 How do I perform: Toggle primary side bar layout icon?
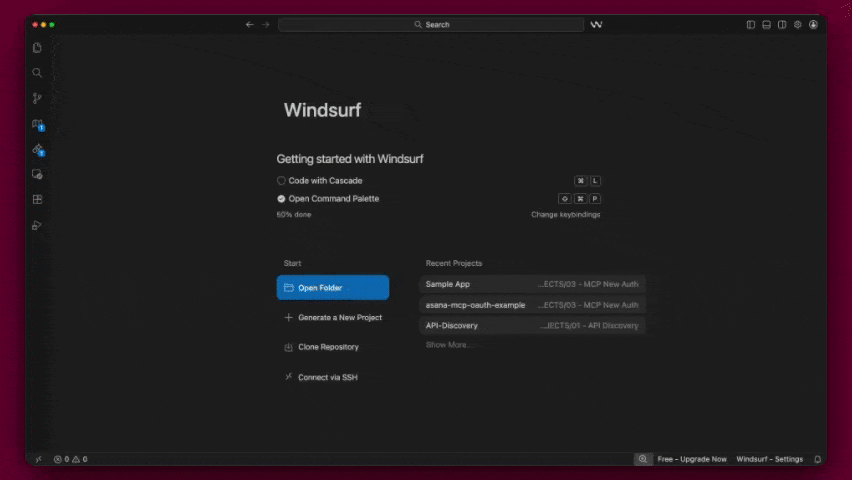coord(750,24)
